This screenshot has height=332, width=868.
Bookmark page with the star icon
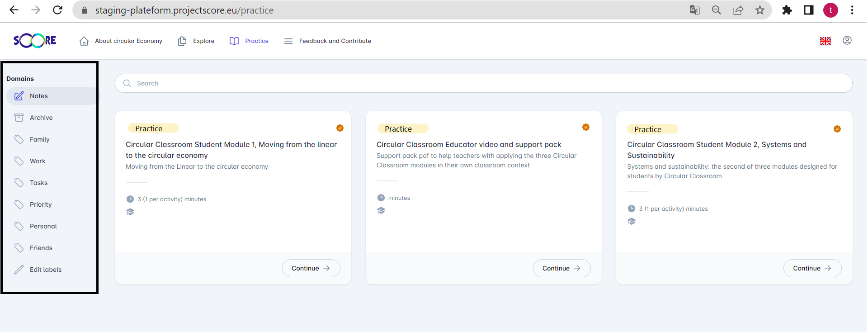pos(759,10)
